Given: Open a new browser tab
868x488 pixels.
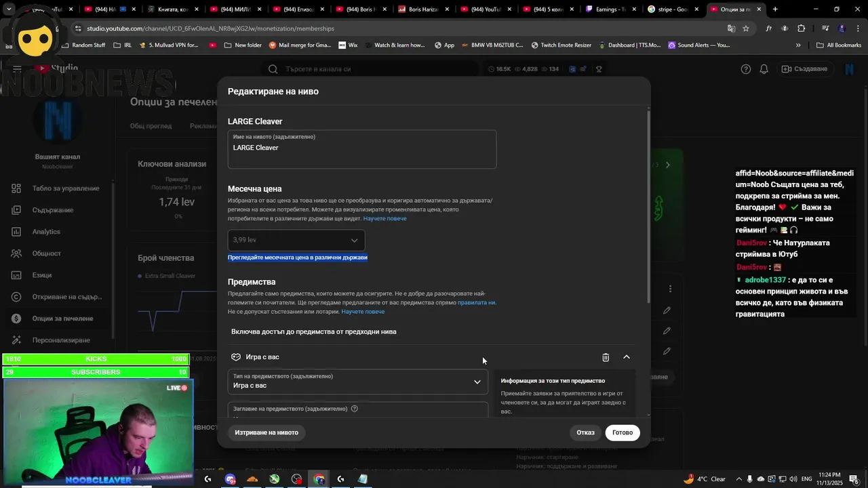Looking at the screenshot, I should (x=775, y=9).
